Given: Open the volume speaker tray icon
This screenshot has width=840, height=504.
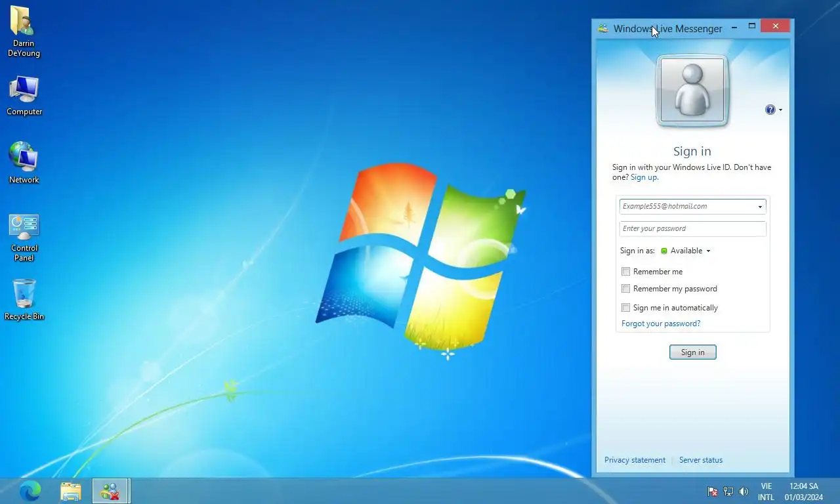Looking at the screenshot, I should [744, 492].
